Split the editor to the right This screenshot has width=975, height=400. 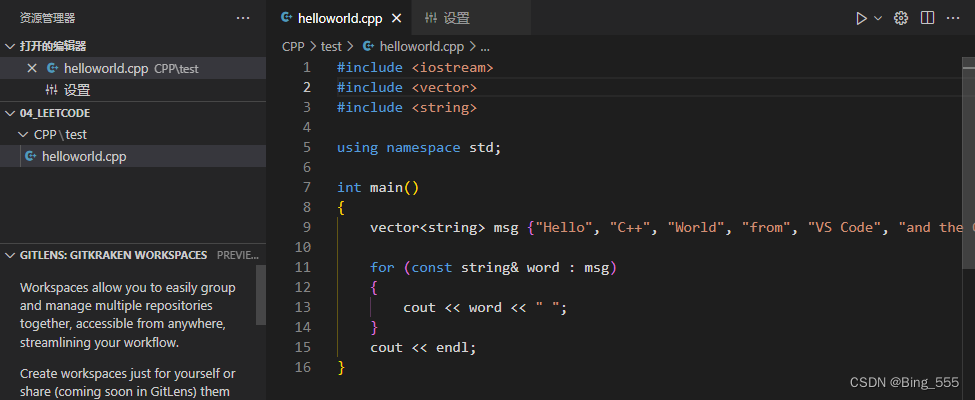pyautogui.click(x=927, y=18)
